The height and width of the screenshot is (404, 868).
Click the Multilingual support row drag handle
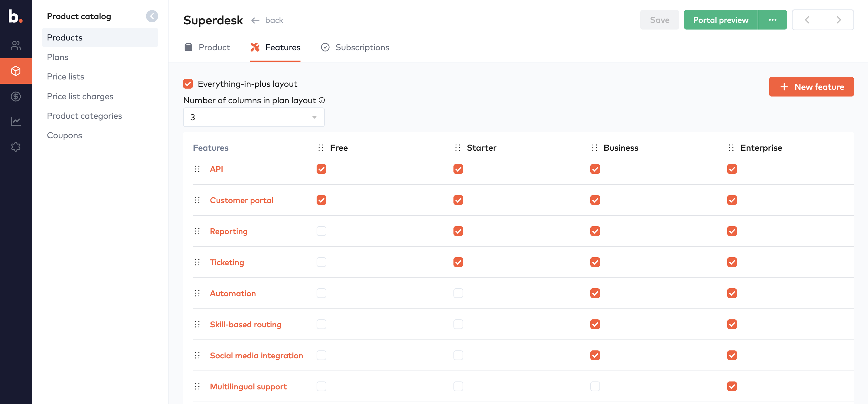(197, 386)
